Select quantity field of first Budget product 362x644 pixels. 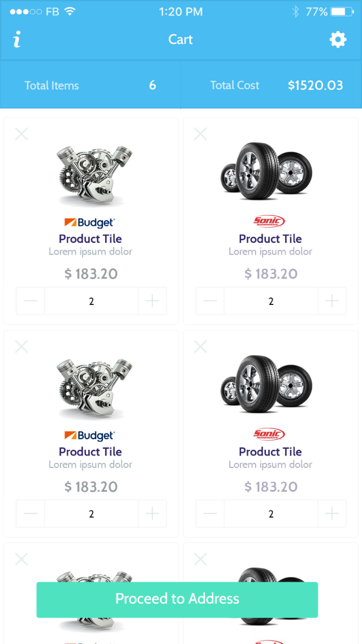(91, 301)
